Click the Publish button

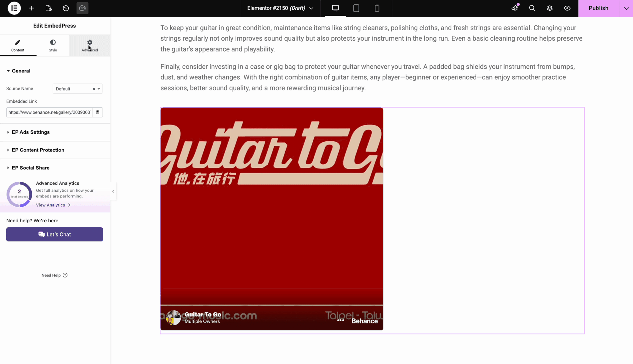pyautogui.click(x=598, y=8)
